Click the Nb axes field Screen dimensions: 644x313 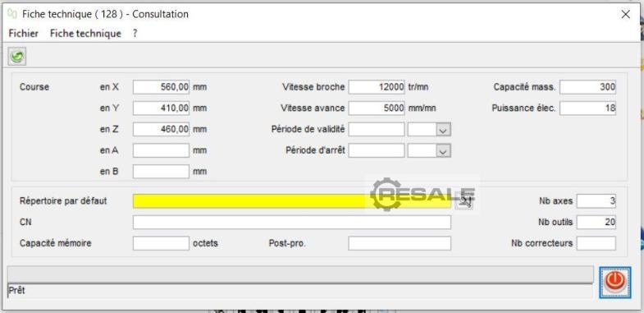(x=596, y=201)
